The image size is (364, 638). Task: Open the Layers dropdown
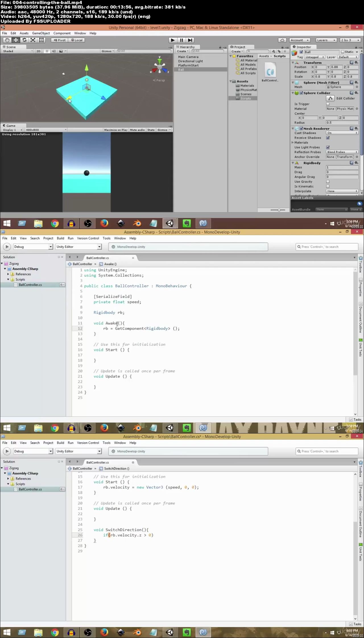coord(326,40)
